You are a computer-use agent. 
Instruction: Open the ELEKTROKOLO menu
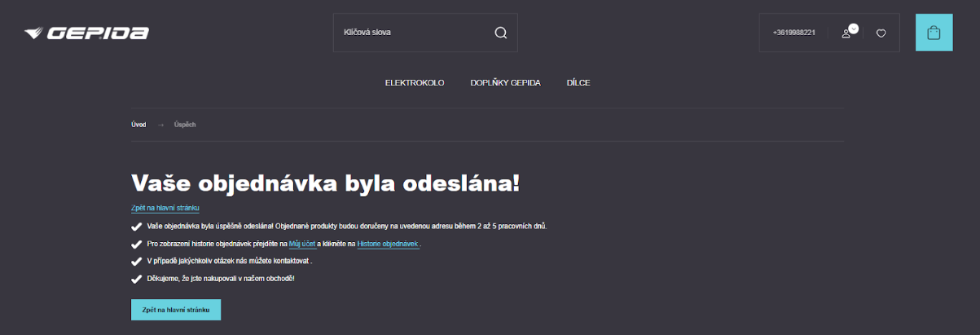[x=415, y=83]
